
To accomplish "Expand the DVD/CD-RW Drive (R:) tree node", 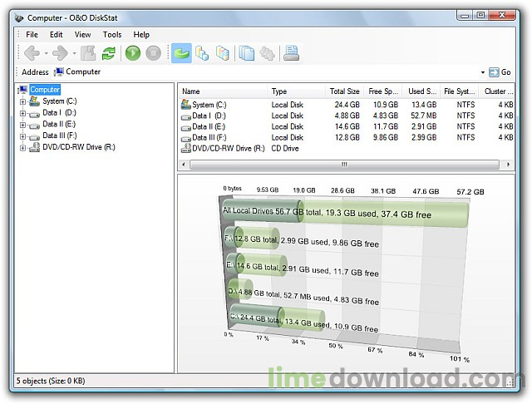I will (22, 147).
